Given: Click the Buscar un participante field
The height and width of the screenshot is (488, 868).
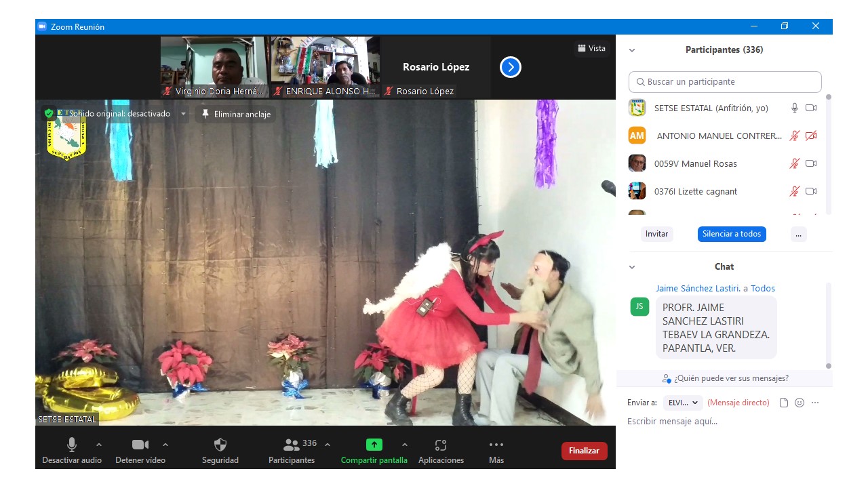Looking at the screenshot, I should [725, 82].
